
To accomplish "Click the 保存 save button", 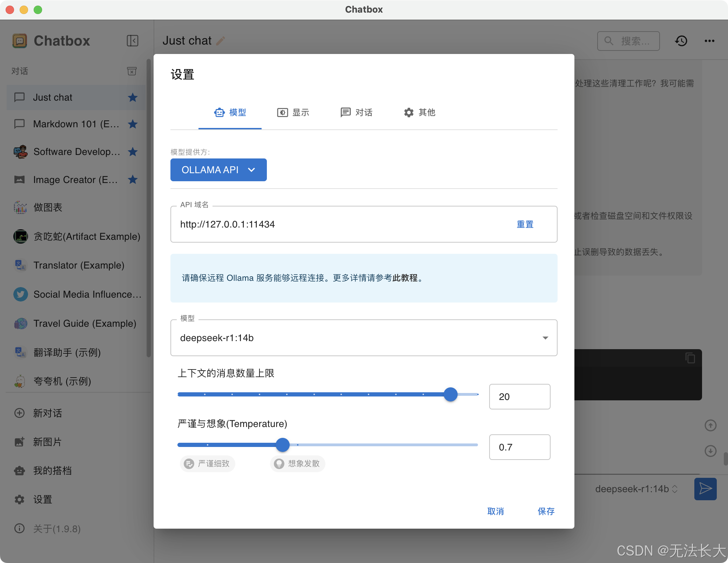I will pos(546,511).
